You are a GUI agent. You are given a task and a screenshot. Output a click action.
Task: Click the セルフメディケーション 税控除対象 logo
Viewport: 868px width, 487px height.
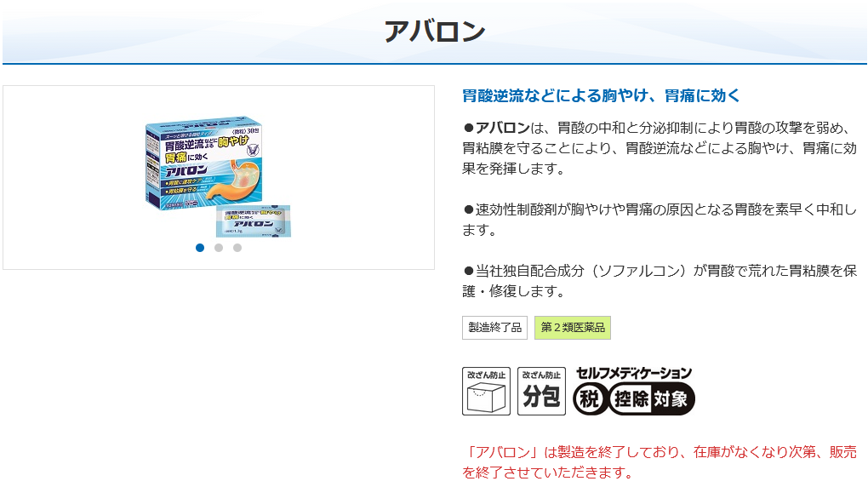pos(634,391)
